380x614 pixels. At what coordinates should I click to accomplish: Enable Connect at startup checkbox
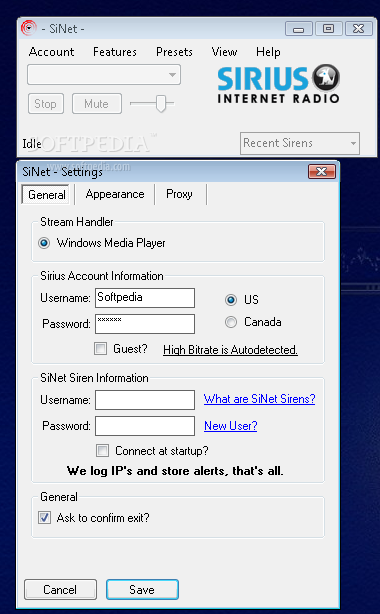103,450
